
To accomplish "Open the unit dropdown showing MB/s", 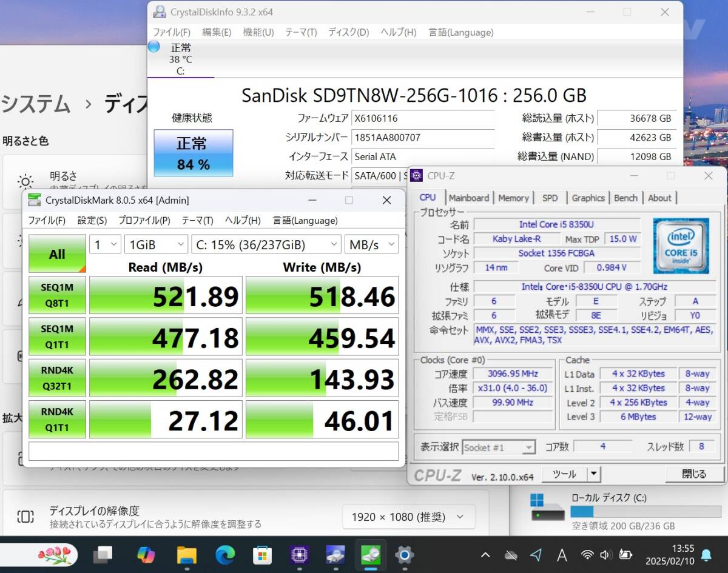I will tap(372, 244).
